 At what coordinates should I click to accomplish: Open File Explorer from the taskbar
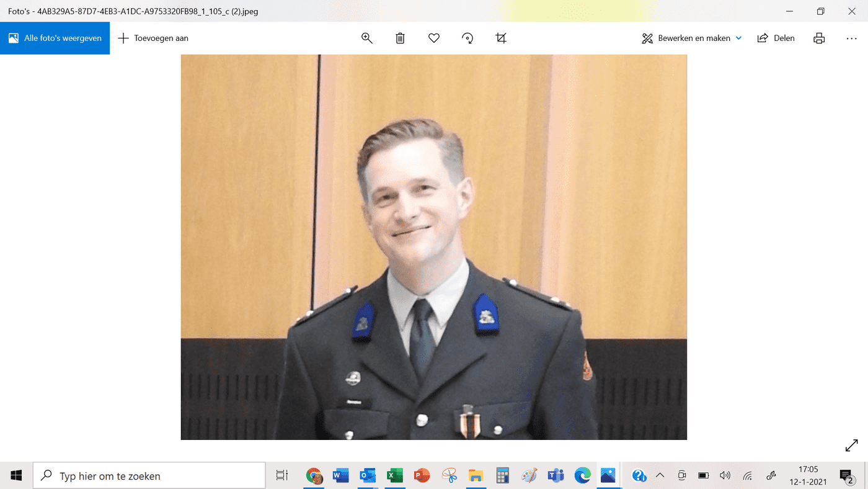pos(476,476)
